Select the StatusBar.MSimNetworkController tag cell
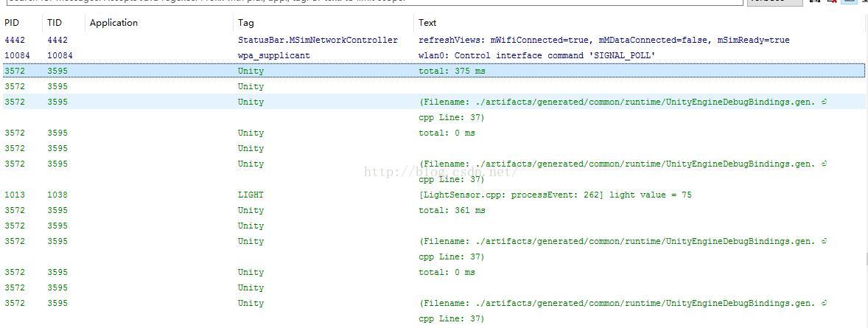The image size is (868, 328). [x=318, y=40]
